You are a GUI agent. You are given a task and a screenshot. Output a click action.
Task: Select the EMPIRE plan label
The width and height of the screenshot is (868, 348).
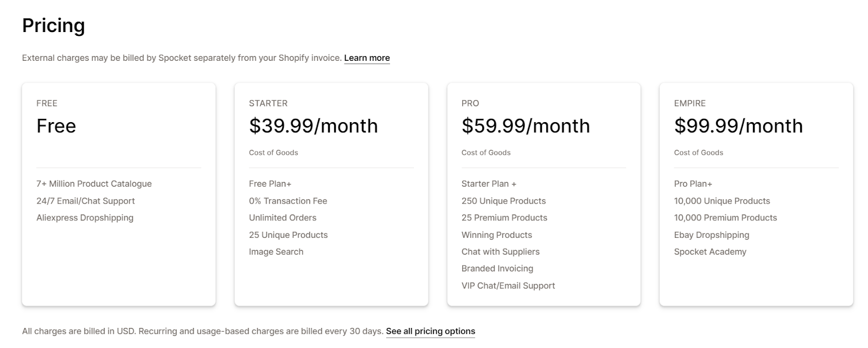690,103
